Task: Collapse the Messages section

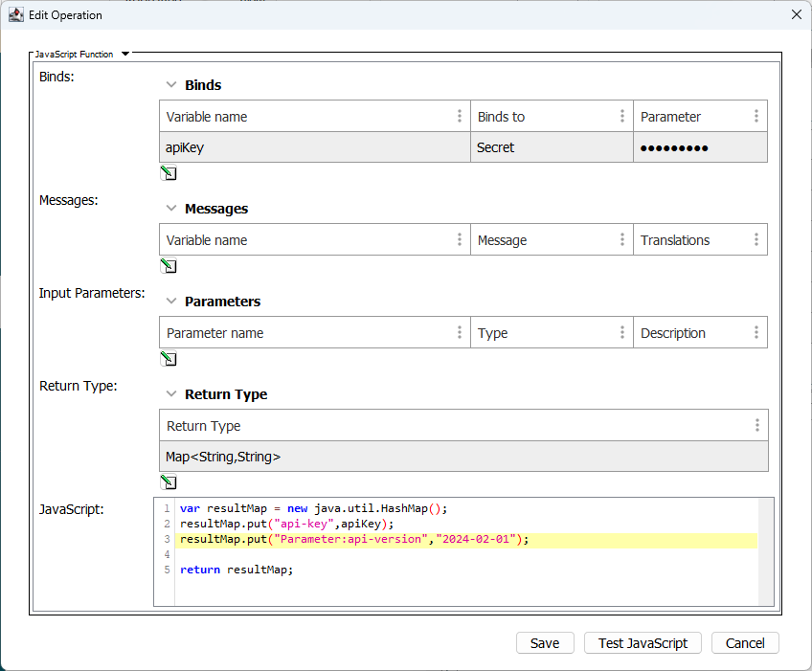Action: click(x=171, y=209)
